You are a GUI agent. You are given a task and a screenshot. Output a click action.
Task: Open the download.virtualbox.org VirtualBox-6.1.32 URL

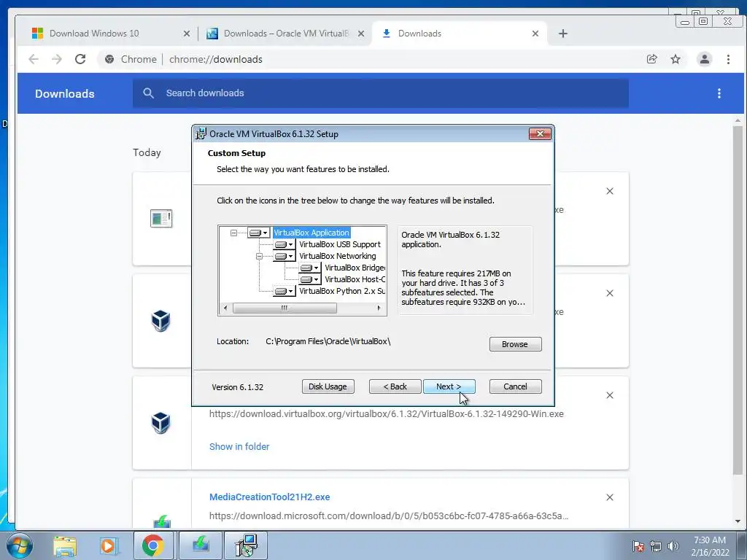(387, 414)
